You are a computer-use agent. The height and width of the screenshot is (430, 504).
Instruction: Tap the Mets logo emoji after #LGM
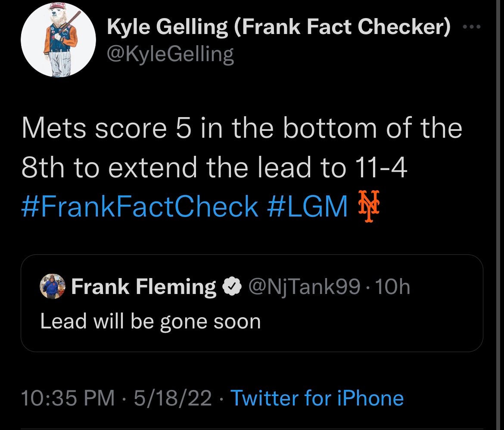pyautogui.click(x=367, y=206)
